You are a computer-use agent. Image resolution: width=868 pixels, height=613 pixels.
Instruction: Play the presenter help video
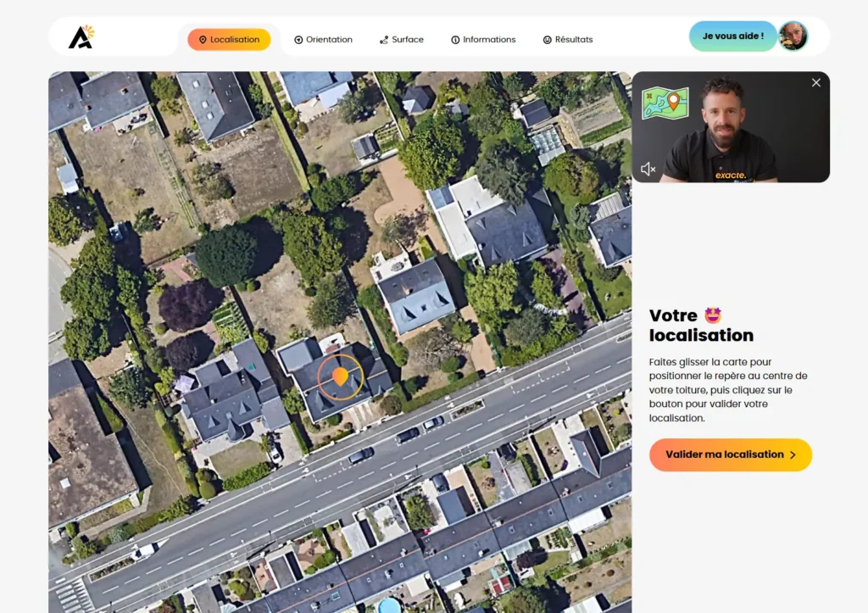click(x=731, y=127)
